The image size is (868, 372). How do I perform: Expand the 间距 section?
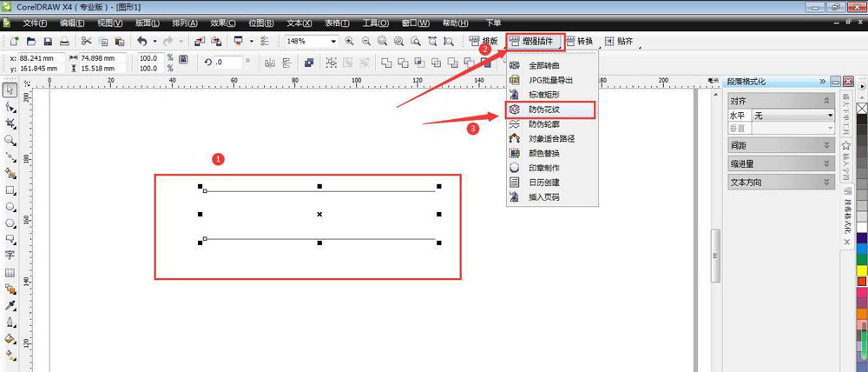coord(826,143)
